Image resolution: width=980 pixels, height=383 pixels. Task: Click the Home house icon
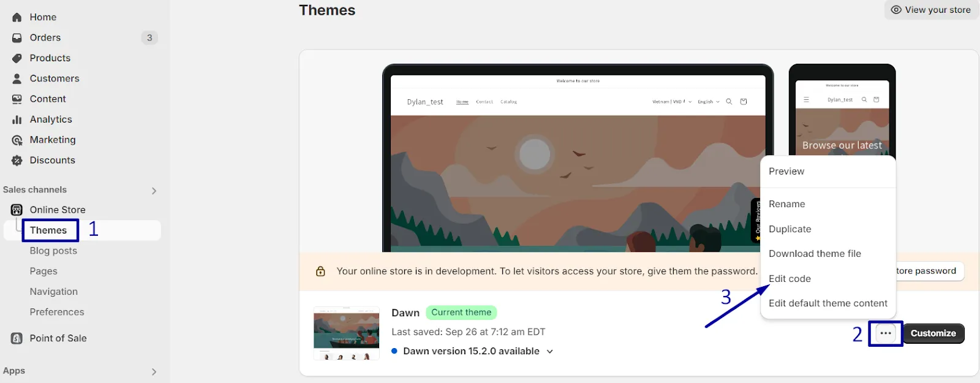click(17, 17)
